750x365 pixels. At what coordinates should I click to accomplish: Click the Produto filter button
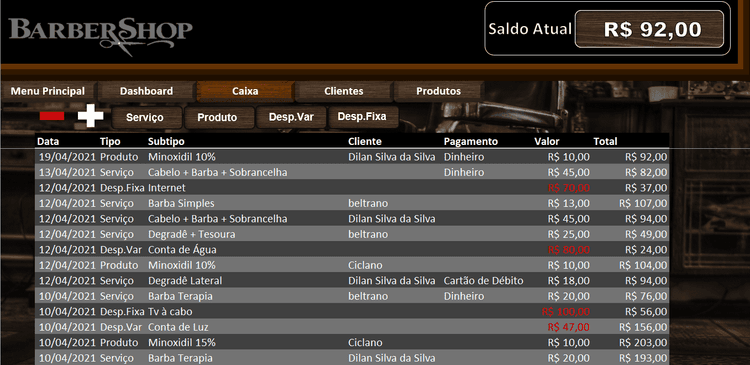pyautogui.click(x=219, y=118)
